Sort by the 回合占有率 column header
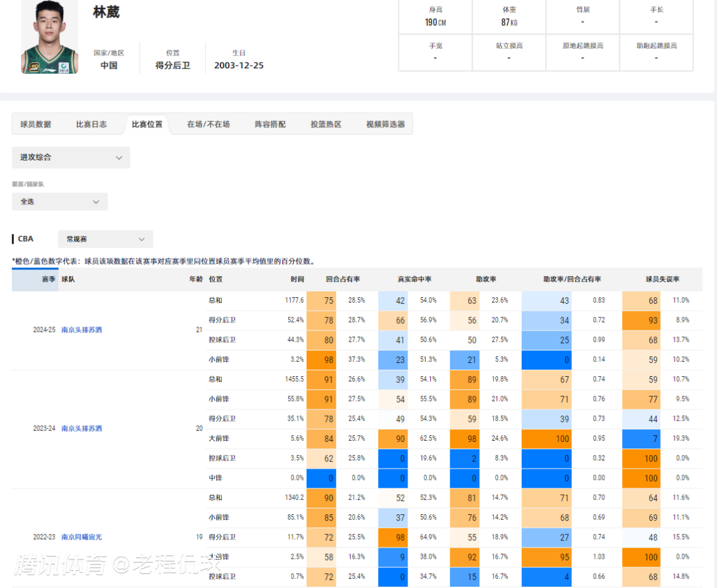The height and width of the screenshot is (588, 717). pos(343,279)
